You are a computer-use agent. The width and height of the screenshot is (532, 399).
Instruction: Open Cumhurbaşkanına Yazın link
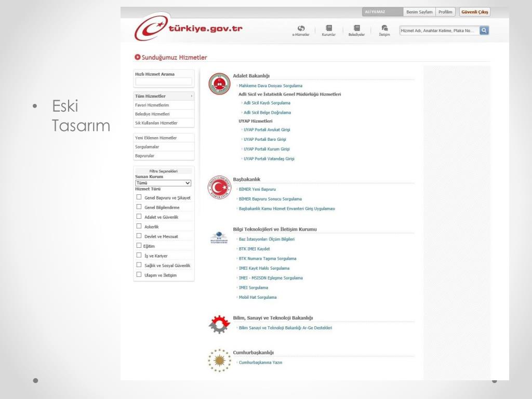[x=260, y=362]
